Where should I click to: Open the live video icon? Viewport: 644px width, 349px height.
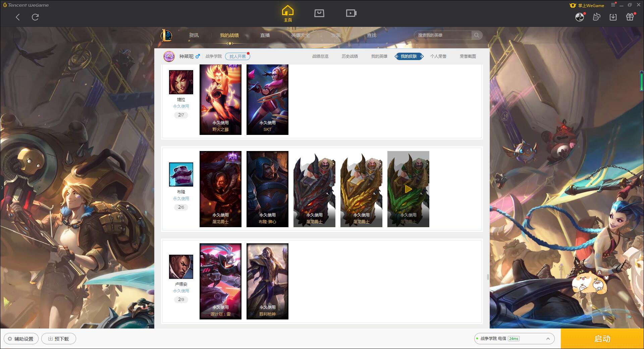[x=351, y=13]
